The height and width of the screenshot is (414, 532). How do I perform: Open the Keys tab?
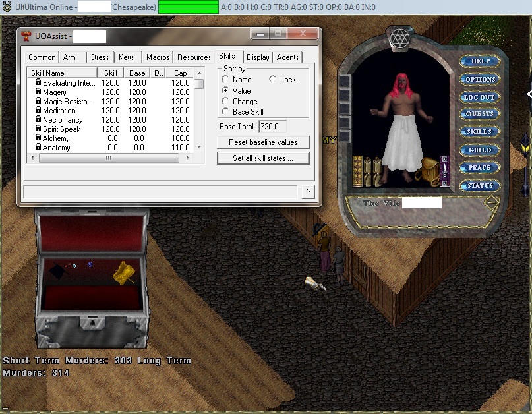(126, 57)
